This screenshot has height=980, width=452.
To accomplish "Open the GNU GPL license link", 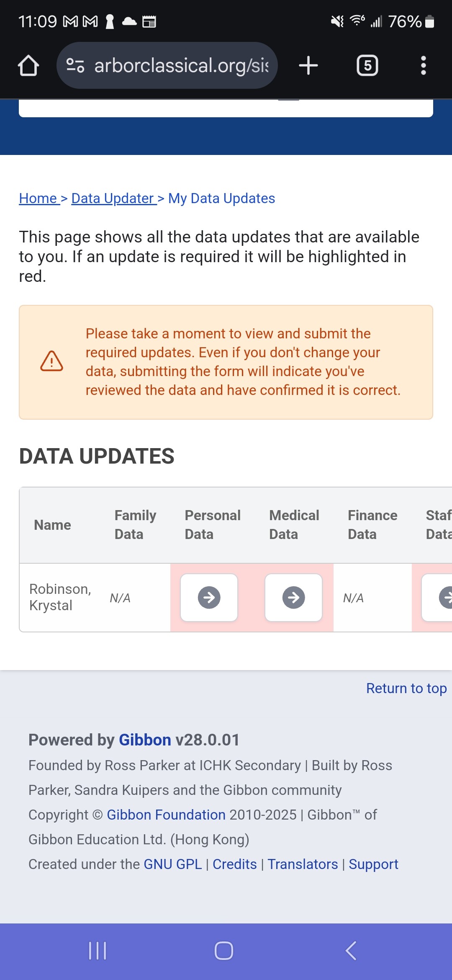I will point(173,864).
